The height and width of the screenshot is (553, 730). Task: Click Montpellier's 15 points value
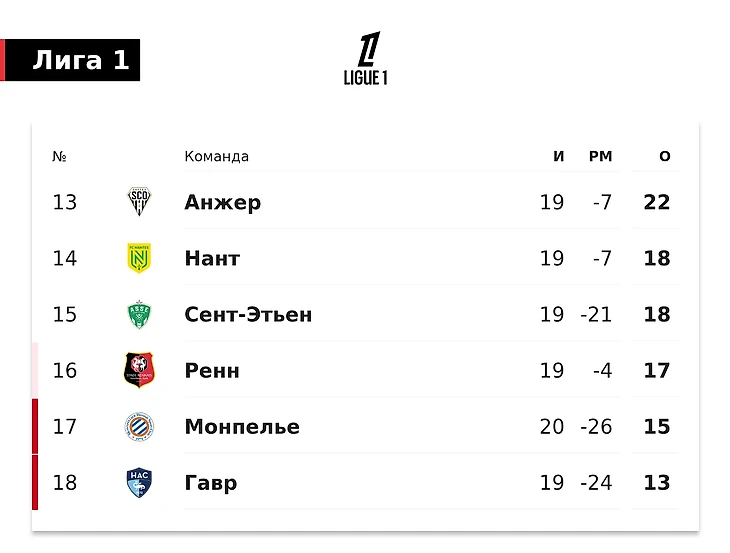click(657, 427)
